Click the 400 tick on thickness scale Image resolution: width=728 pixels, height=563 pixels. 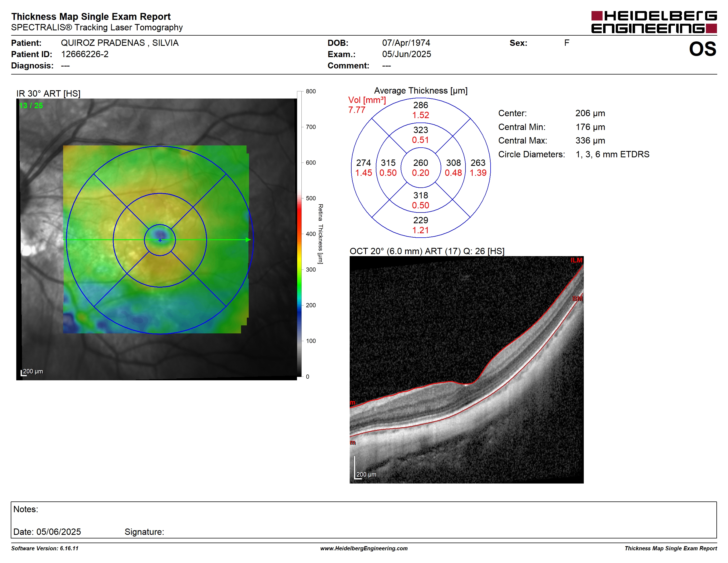click(311, 234)
